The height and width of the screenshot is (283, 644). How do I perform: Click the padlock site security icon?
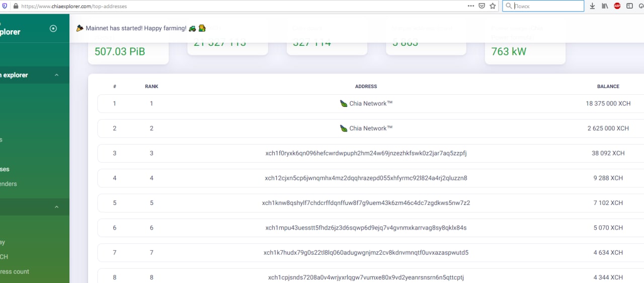16,6
